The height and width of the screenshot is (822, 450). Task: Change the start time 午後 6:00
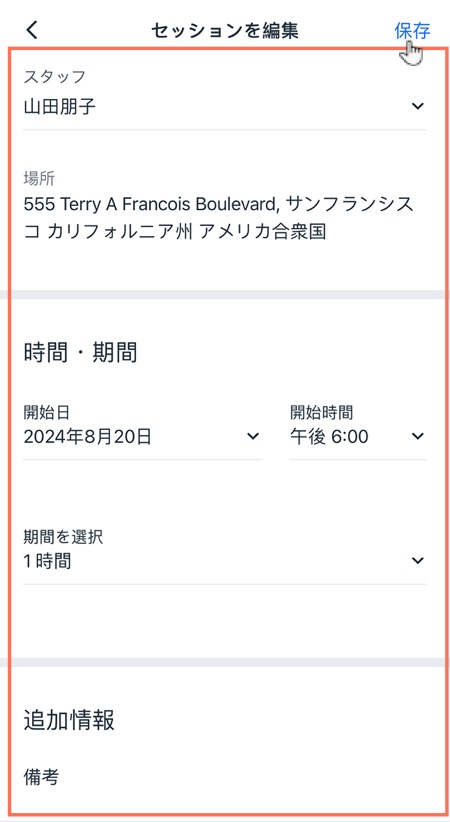tap(329, 436)
